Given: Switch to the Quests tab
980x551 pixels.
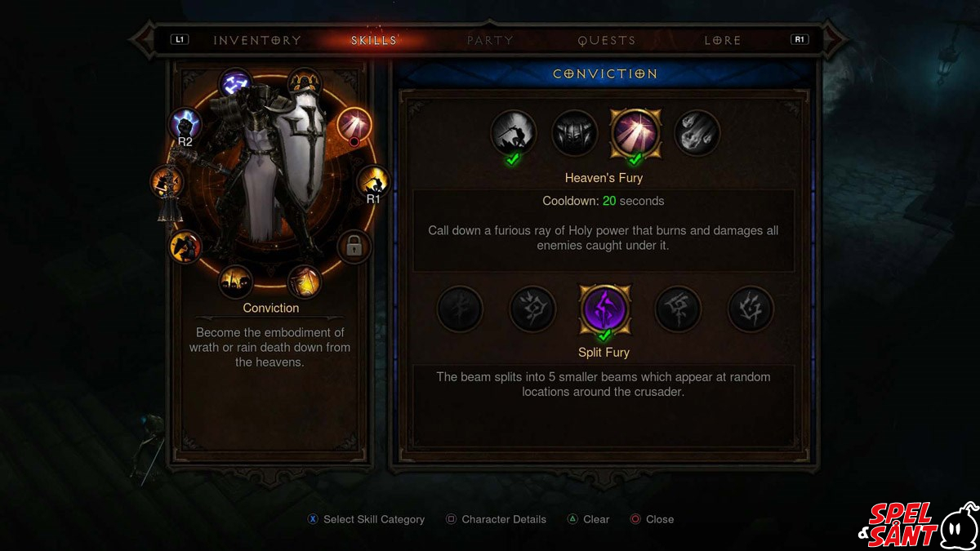Looking at the screenshot, I should (x=607, y=40).
